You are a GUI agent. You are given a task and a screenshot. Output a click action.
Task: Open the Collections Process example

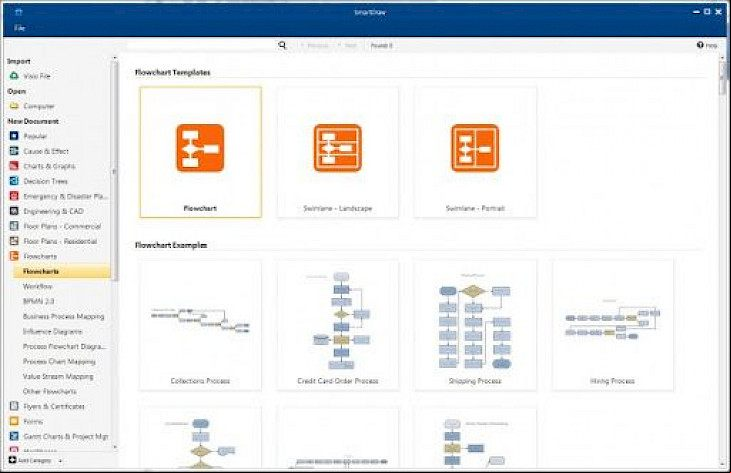(200, 325)
